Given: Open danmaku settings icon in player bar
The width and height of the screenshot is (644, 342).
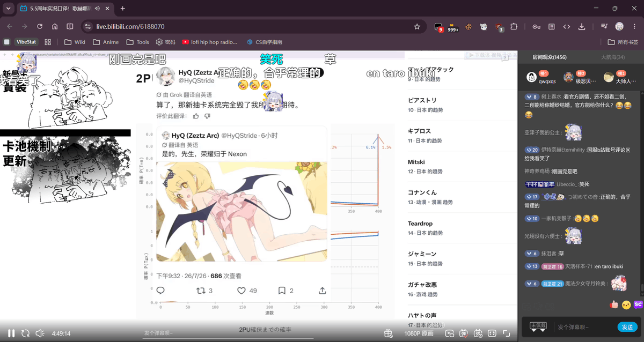Looking at the screenshot, I should click(478, 333).
